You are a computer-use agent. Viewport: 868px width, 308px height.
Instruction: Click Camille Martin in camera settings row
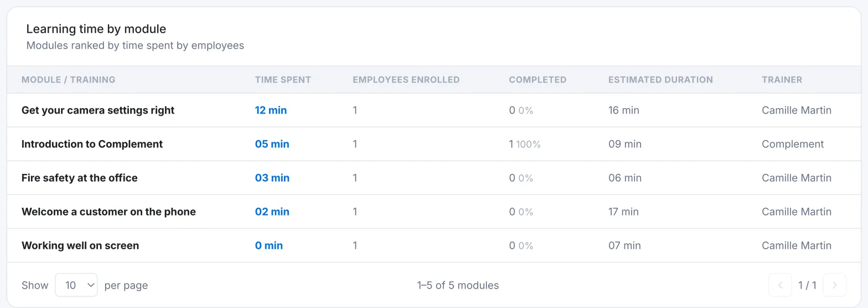pyautogui.click(x=797, y=110)
